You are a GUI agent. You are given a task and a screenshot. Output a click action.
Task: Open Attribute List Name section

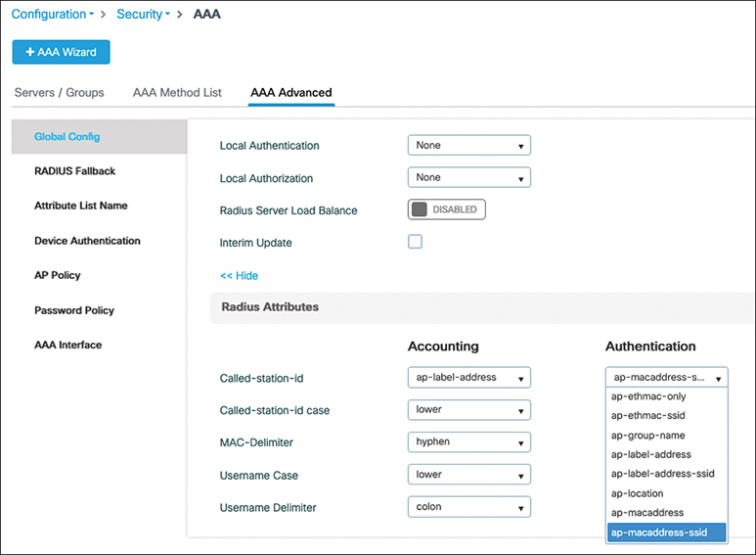coord(80,206)
